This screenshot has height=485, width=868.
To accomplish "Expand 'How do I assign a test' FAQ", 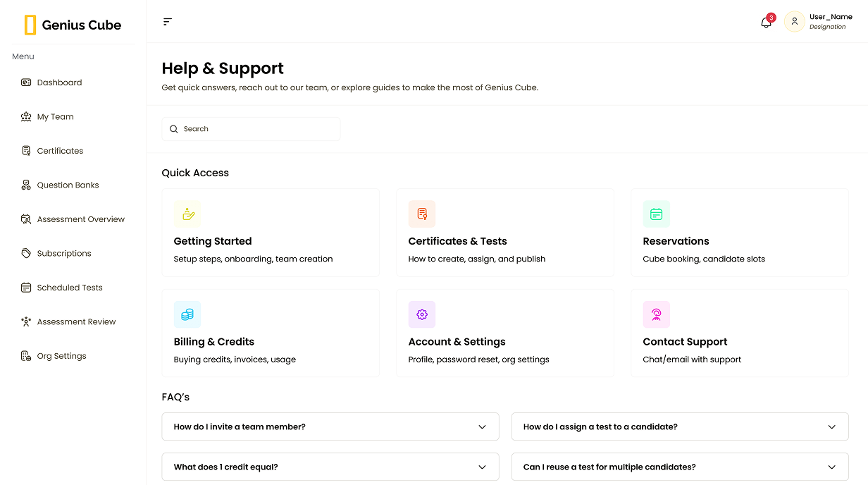I will click(679, 427).
